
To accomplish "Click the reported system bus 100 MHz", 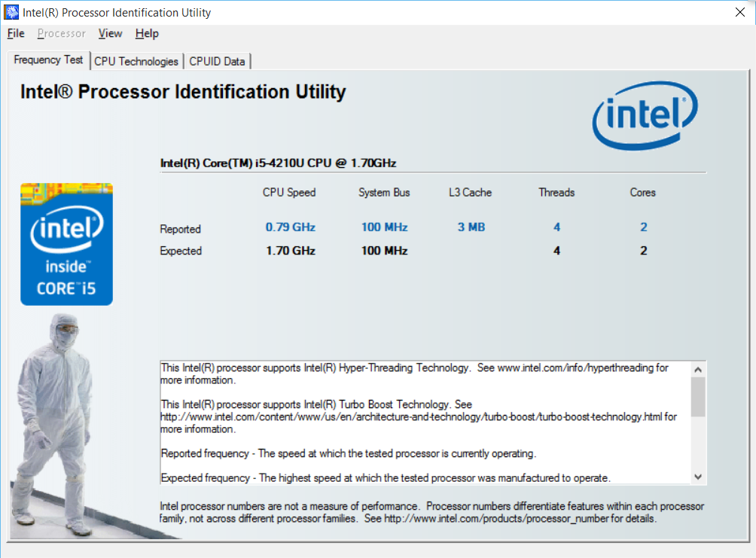I will pyautogui.click(x=384, y=227).
